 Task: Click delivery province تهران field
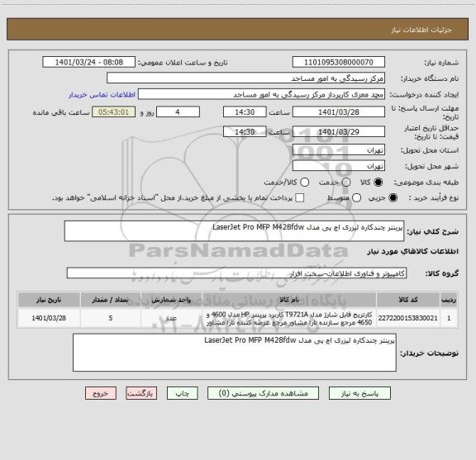tap(339, 150)
